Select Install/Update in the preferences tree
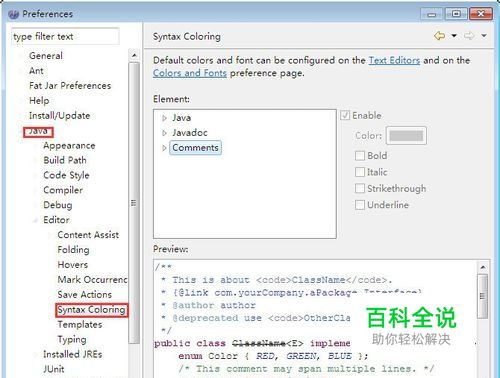 (x=59, y=116)
